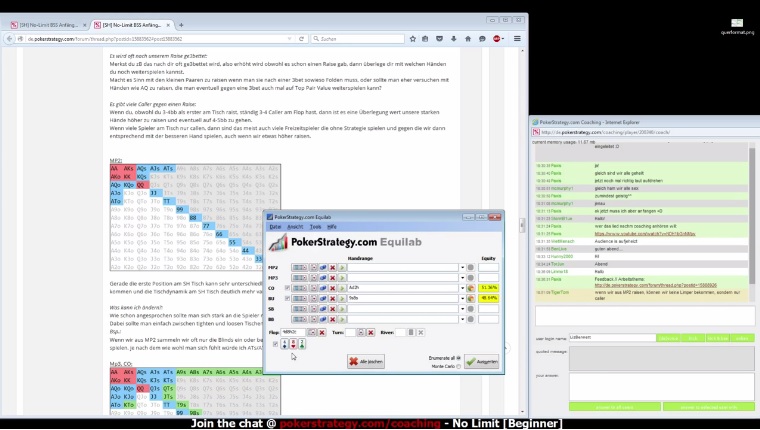Viewport: 760px width, 430px height.
Task: Click answer to selected user only button
Action: click(709, 407)
